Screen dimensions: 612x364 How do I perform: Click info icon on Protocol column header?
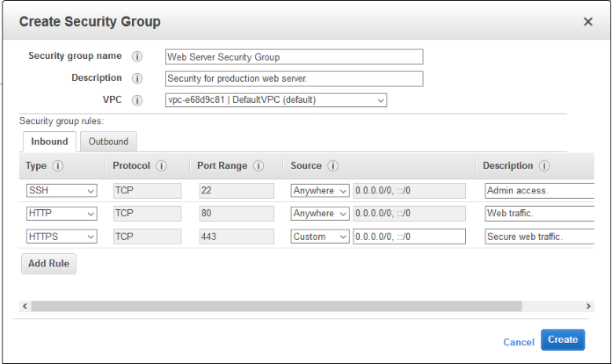click(161, 166)
